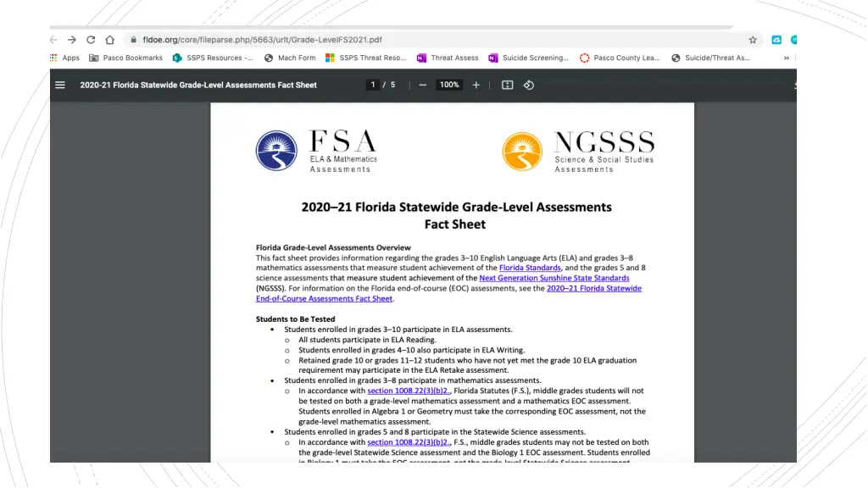Click the browser forward arrow

72,40
